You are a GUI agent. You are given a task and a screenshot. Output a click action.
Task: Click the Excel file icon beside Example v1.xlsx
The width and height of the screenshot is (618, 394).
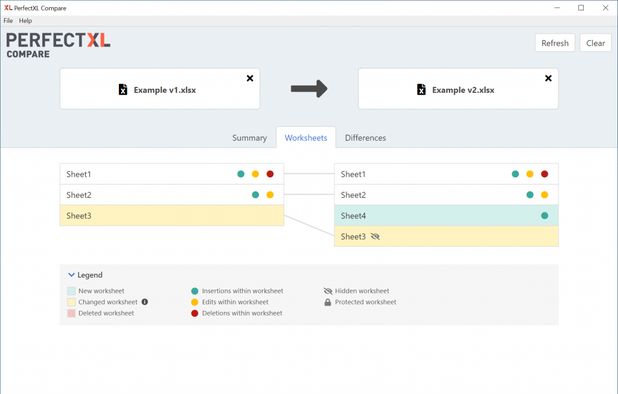[x=123, y=89]
